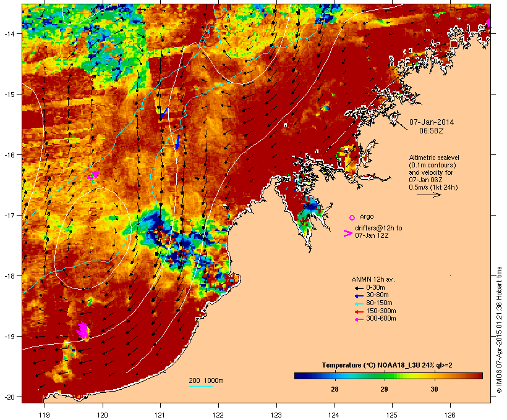The image size is (507, 420).
Task: Click latitude axis label -15
Action: [9, 94]
